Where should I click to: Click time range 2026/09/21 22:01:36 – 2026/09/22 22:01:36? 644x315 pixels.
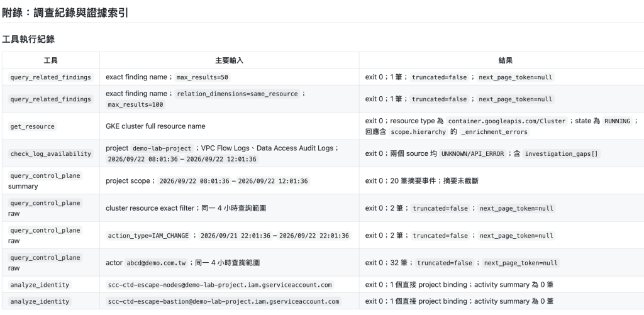point(275,236)
